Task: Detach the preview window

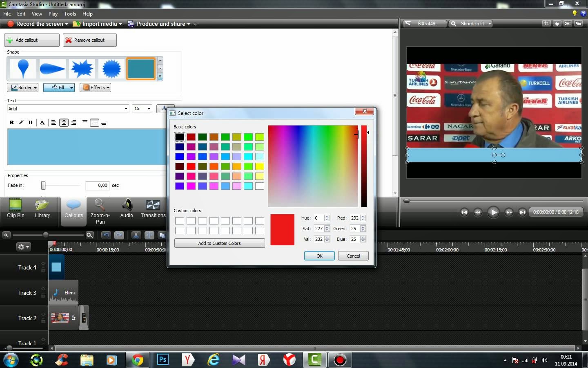Action: pos(578,24)
